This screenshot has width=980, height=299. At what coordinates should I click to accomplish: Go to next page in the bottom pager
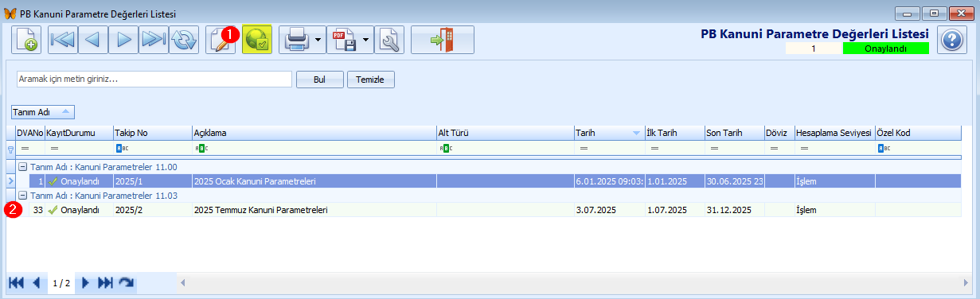[86, 282]
